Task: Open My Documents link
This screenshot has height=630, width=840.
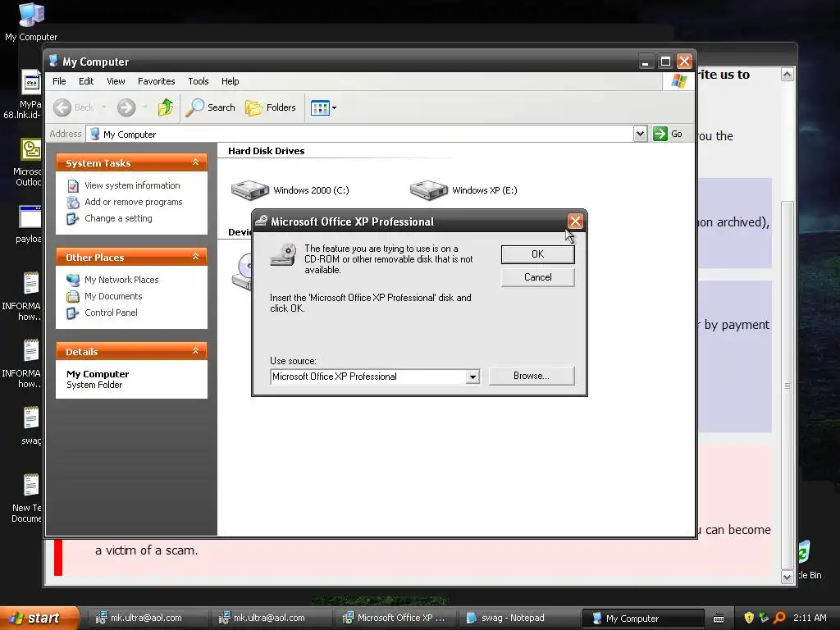Action: pos(113,296)
